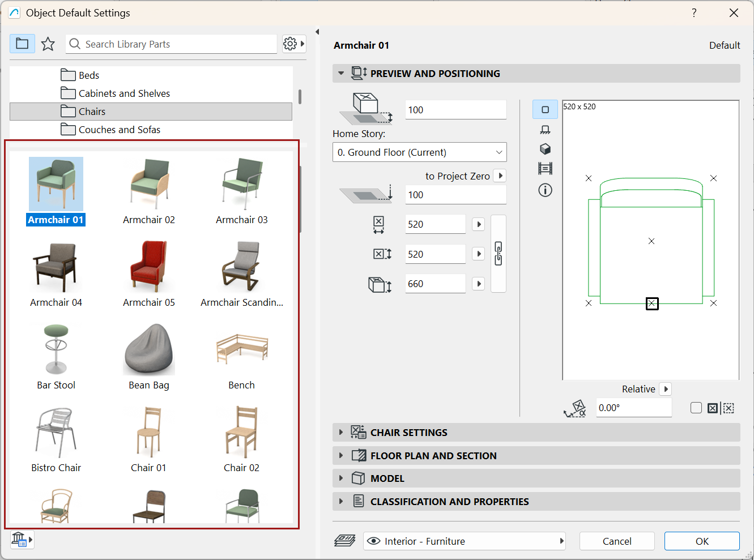The height and width of the screenshot is (560, 754).
Task: Switch to Favorites star view
Action: [48, 44]
